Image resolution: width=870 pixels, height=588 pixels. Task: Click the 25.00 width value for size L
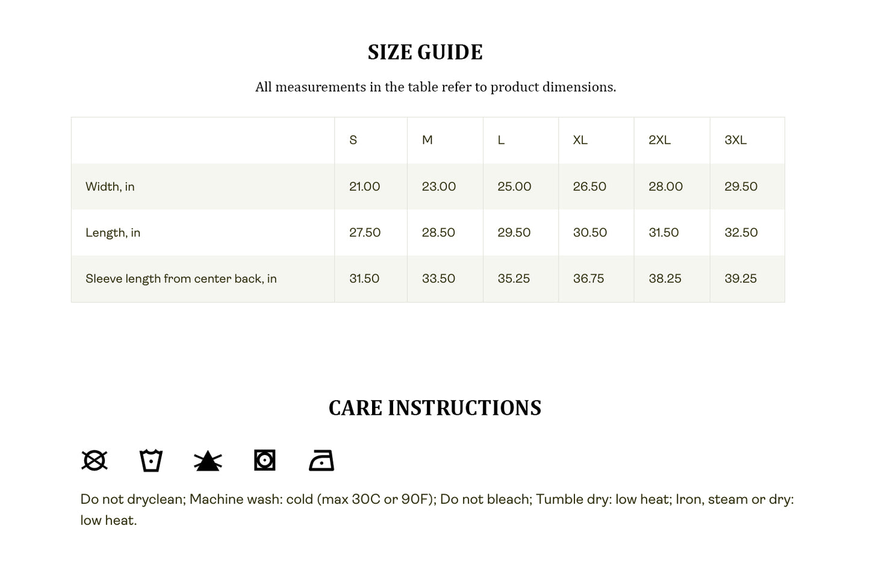(515, 187)
